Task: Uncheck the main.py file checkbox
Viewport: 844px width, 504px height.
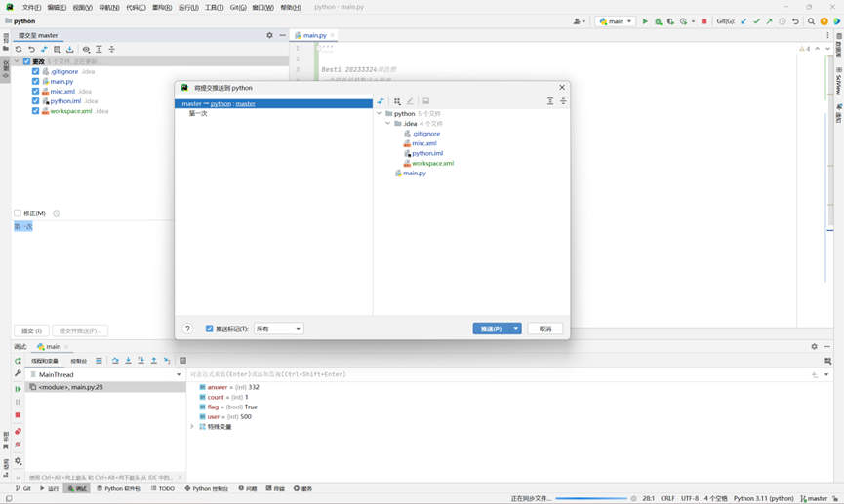Action: (36, 81)
